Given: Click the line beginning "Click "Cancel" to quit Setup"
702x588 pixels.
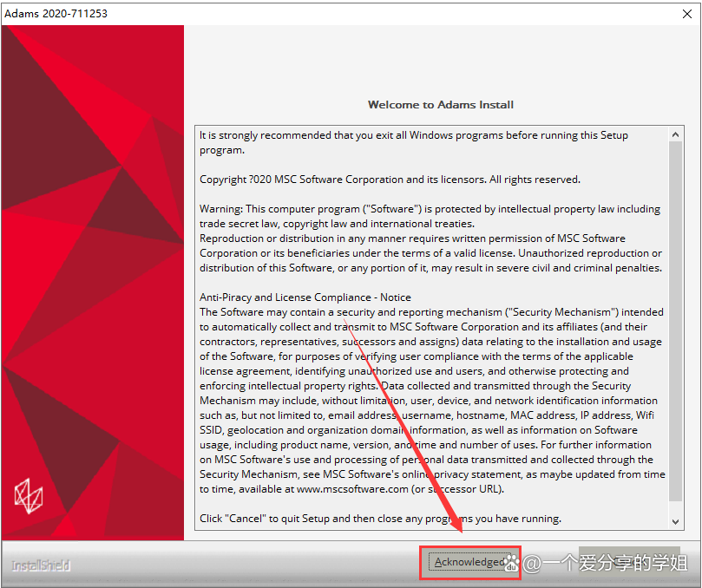Looking at the screenshot, I should point(380,519).
